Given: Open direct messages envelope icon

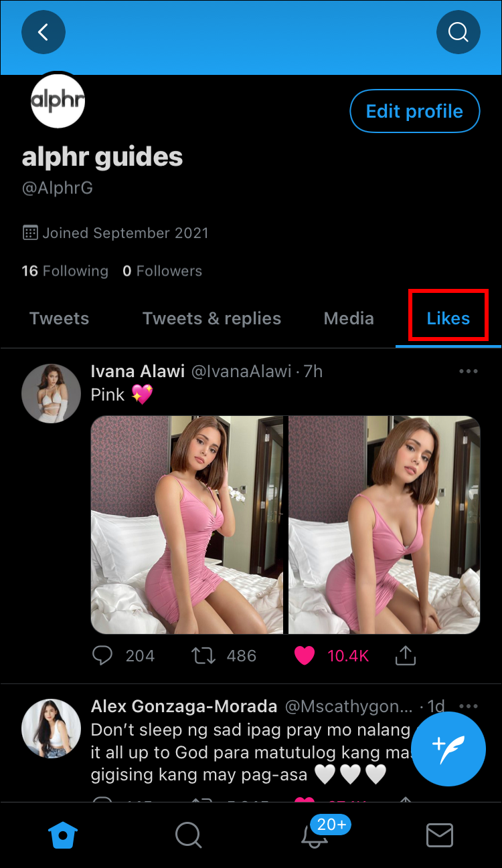Looking at the screenshot, I should tap(439, 835).
